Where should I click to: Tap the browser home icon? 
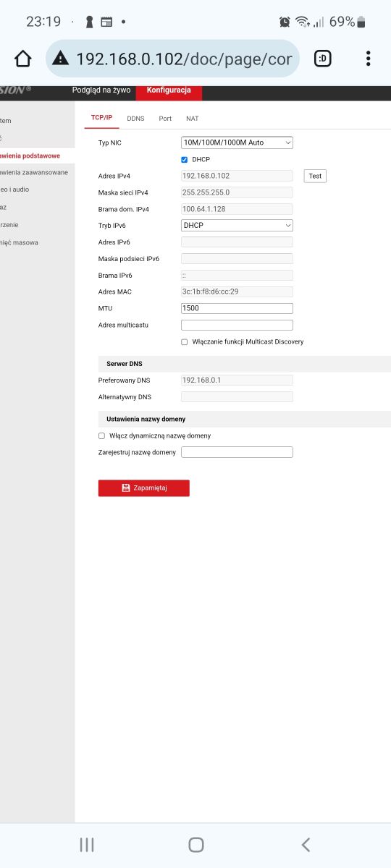coord(23,59)
